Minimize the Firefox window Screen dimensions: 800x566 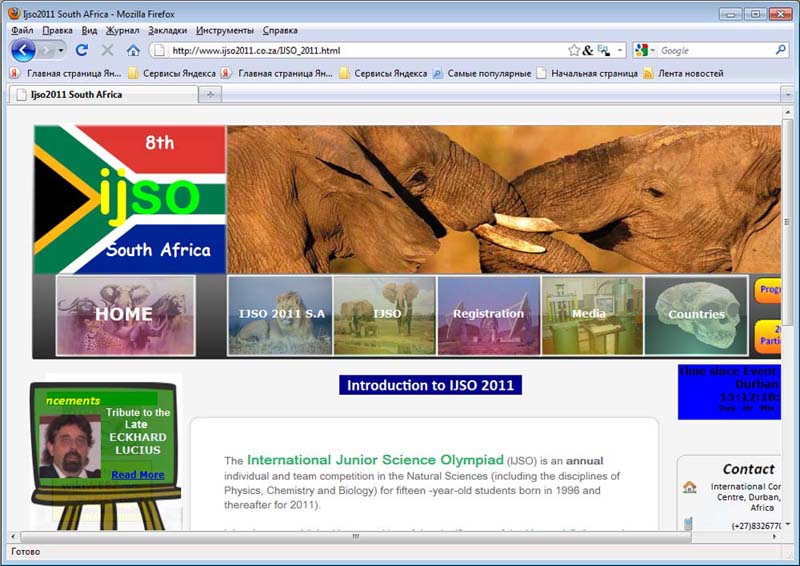point(731,14)
